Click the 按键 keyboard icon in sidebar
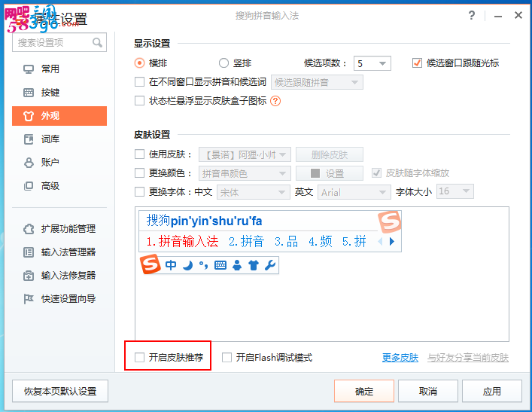 pyautogui.click(x=29, y=93)
